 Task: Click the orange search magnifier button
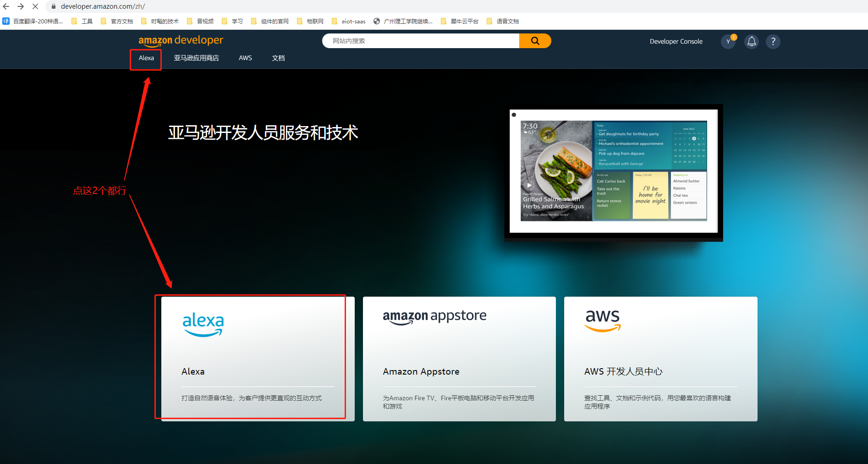[x=535, y=41]
